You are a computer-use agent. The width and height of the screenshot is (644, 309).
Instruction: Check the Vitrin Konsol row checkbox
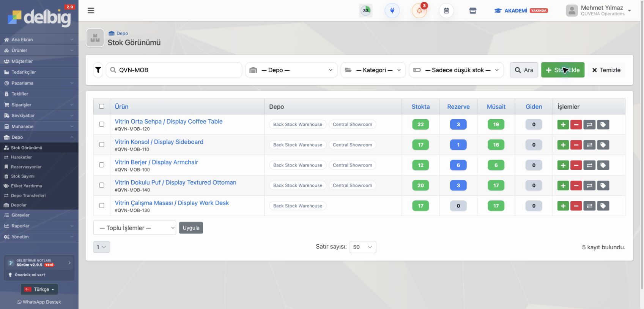pos(102,144)
